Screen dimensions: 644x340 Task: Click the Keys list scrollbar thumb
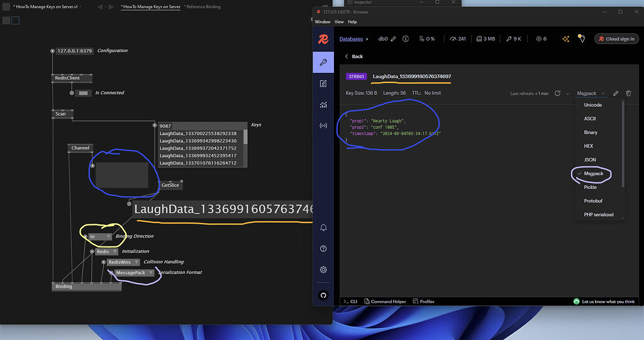tap(246, 137)
